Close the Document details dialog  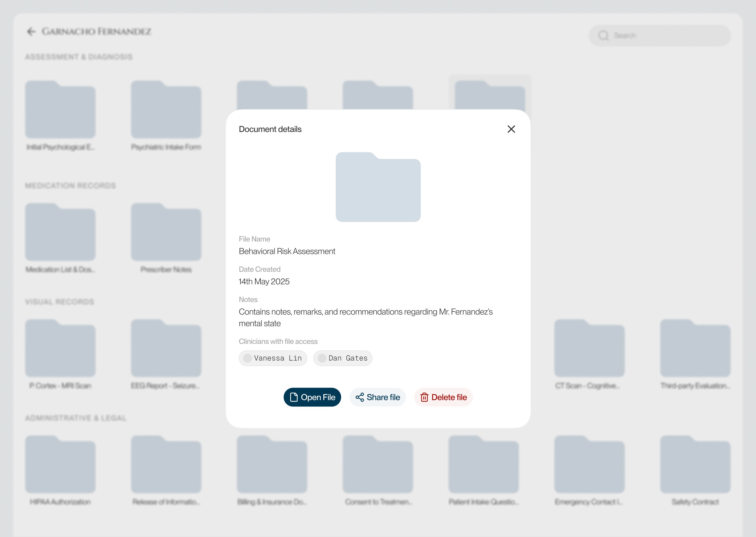pyautogui.click(x=511, y=129)
